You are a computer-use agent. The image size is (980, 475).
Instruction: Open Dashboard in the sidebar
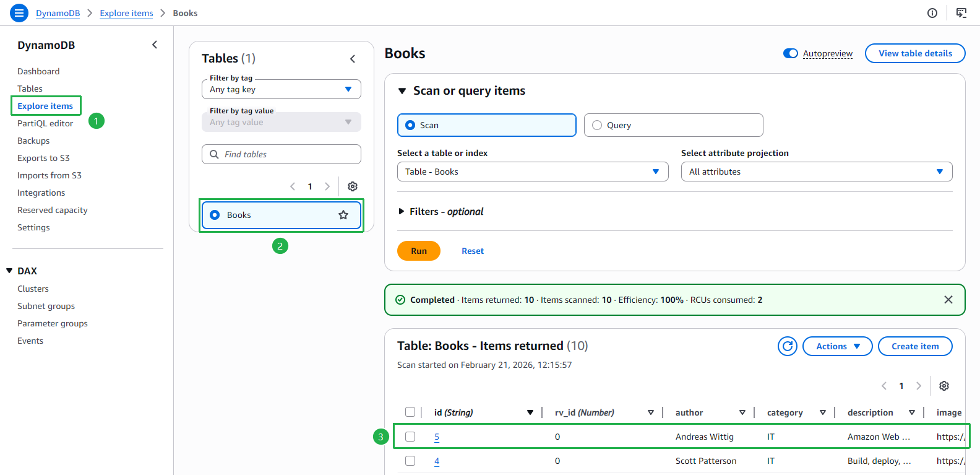pos(38,71)
